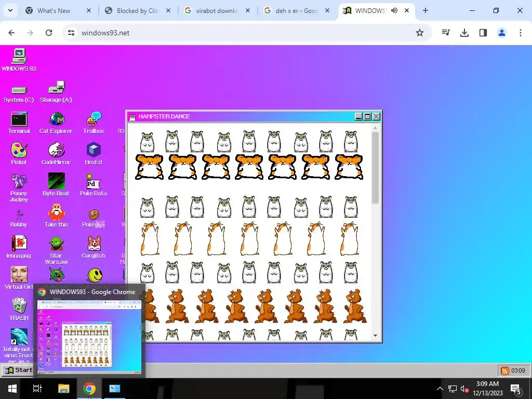Maximize the Hampster Dance window
532x399 pixels.
point(367,116)
